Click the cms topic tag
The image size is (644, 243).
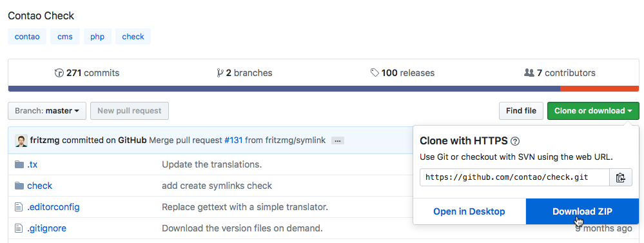[x=65, y=37]
